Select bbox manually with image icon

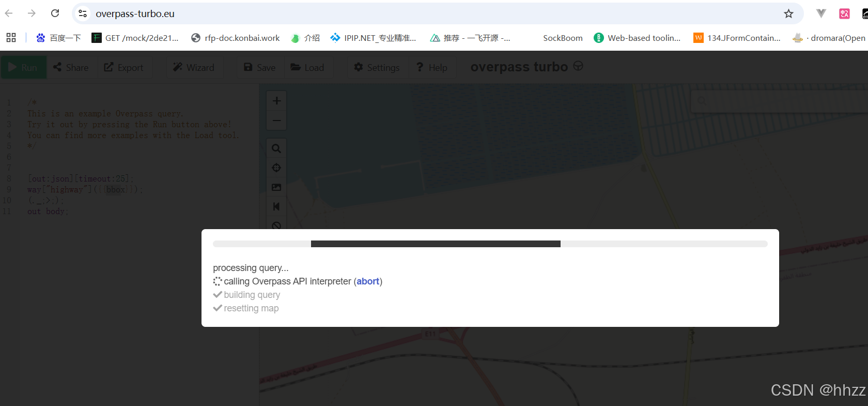click(x=276, y=187)
